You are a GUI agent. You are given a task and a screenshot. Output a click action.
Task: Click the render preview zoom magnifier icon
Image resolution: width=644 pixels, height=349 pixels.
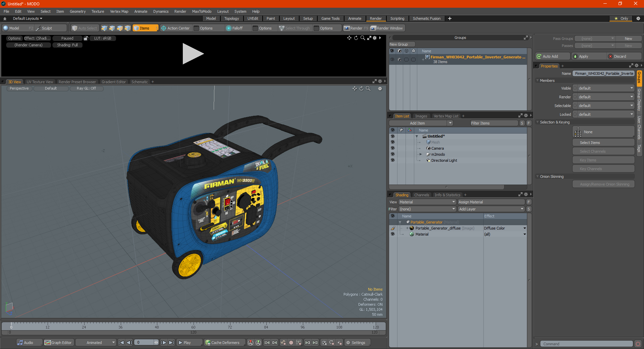363,38
